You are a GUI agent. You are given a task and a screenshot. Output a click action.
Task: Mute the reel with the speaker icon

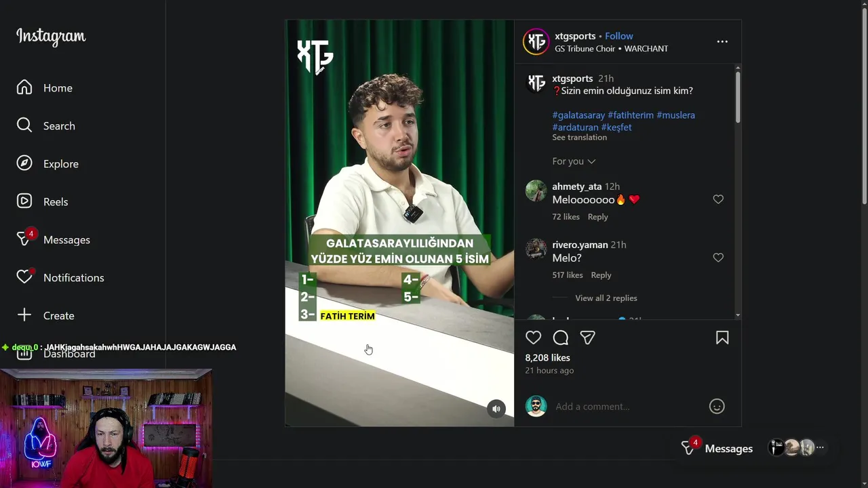496,409
